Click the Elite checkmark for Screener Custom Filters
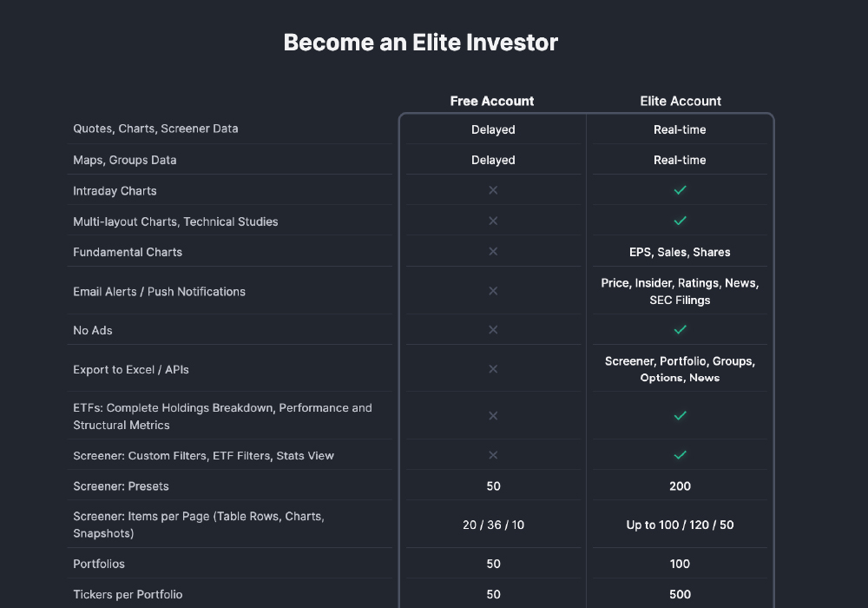The image size is (868, 608). [681, 455]
